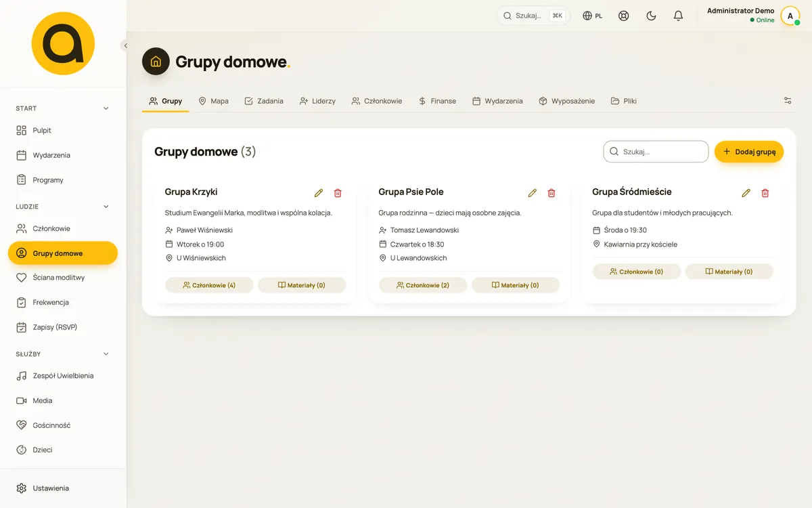Open Pulpit in the sidebar

[x=63, y=130]
